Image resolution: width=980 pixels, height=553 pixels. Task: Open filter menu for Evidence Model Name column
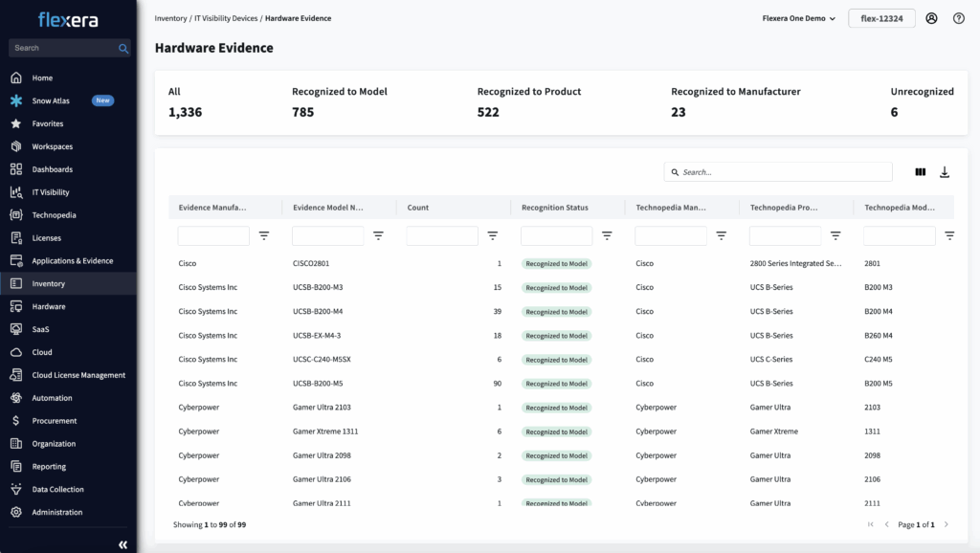[x=378, y=235]
